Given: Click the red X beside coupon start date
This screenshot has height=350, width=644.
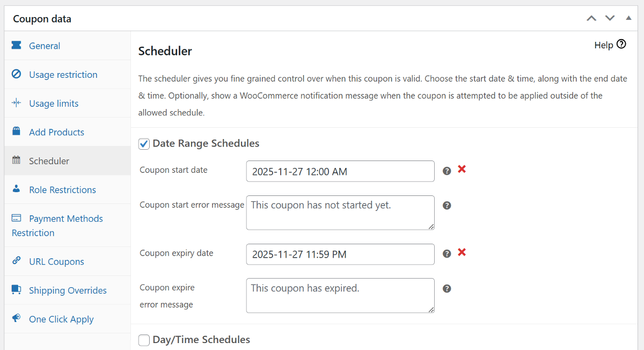Looking at the screenshot, I should pos(462,169).
